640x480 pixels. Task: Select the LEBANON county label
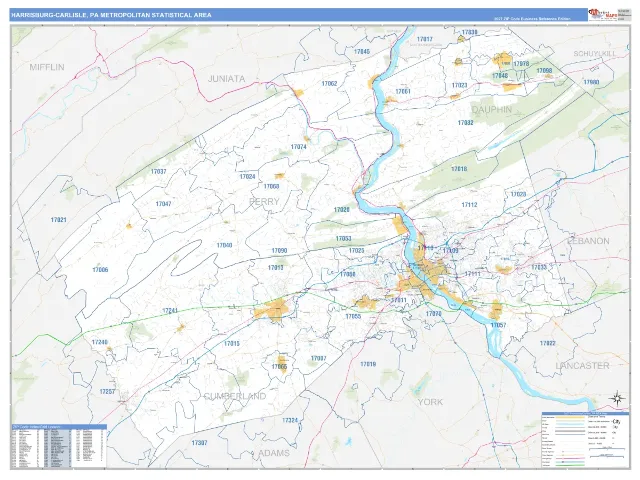click(588, 241)
